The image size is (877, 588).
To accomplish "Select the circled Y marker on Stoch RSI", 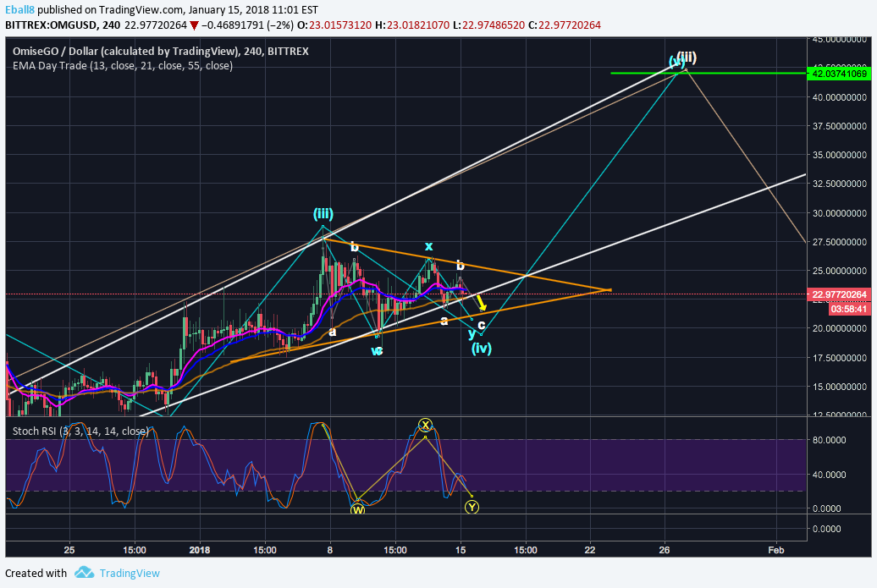I will pos(472,507).
